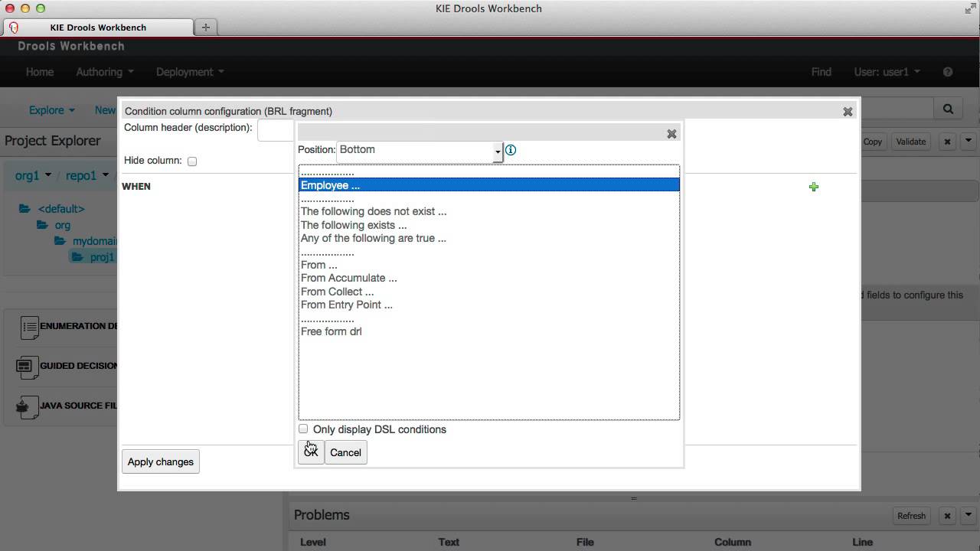980x551 pixels.
Task: Click the Guided Decision table icon
Action: pyautogui.click(x=27, y=367)
